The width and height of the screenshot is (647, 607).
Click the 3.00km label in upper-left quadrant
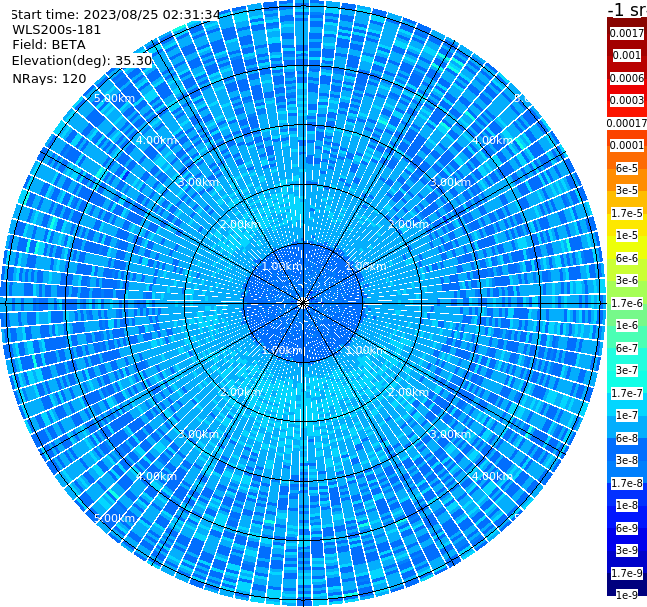(198, 182)
